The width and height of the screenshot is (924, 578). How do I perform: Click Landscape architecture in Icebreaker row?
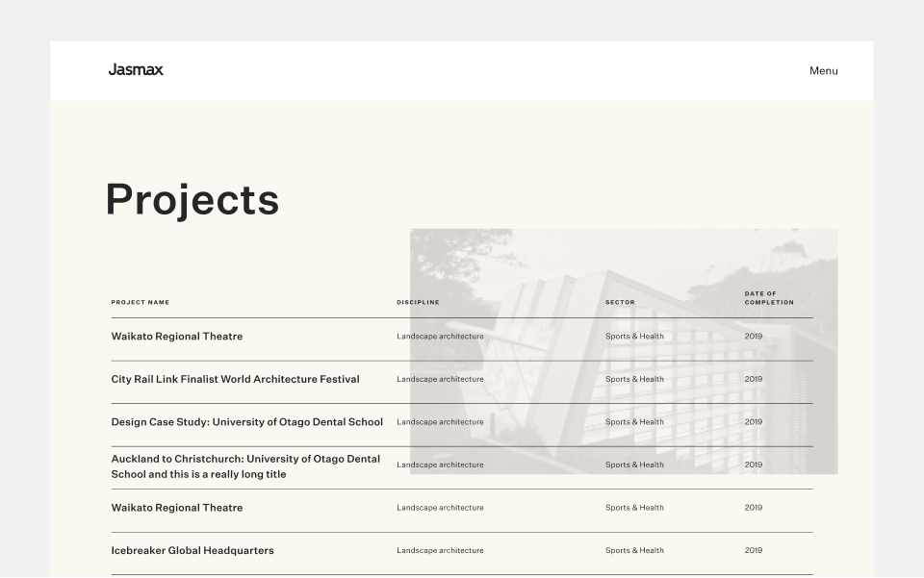(x=440, y=550)
